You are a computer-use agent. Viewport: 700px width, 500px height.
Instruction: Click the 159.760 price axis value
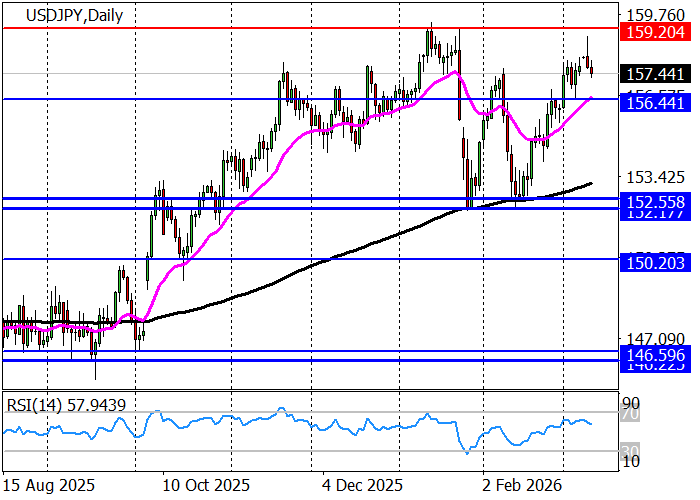pos(654,15)
